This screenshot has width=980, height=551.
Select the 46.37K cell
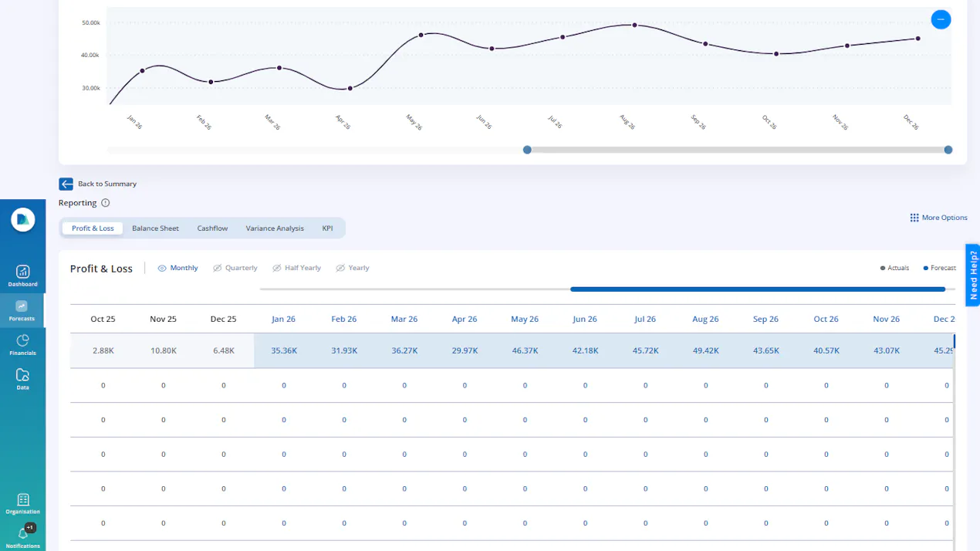525,350
